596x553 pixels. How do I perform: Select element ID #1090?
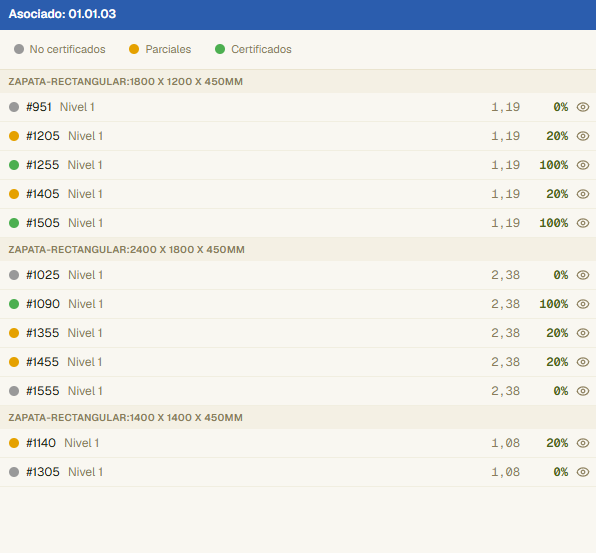click(x=43, y=304)
